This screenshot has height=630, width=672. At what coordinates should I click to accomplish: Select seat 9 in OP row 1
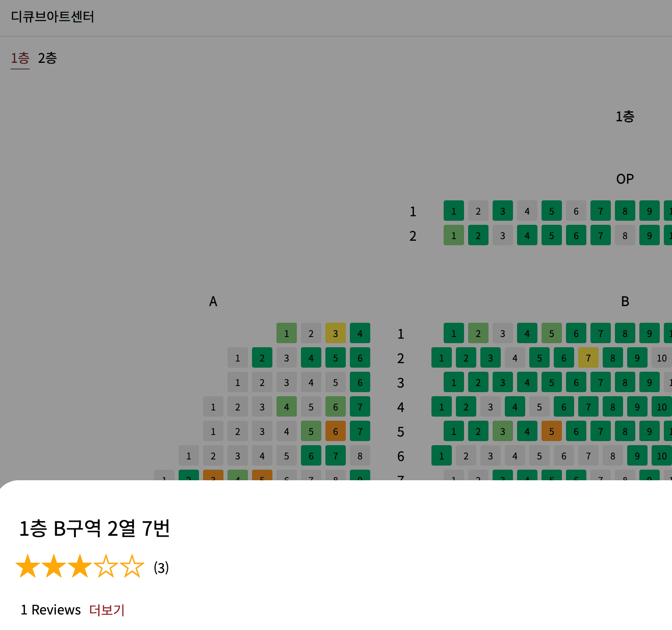(x=649, y=211)
